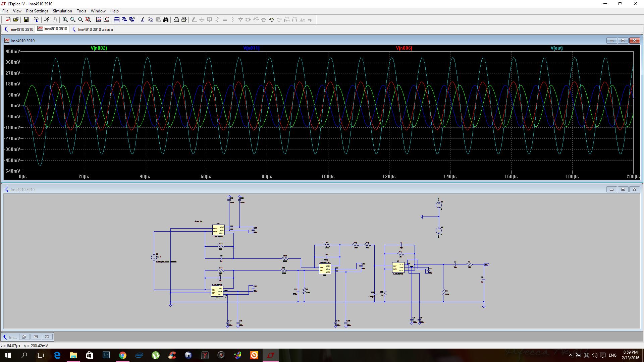Screen dimensions: 644x362
Task: Click the Windows Start button
Action: 8,355
